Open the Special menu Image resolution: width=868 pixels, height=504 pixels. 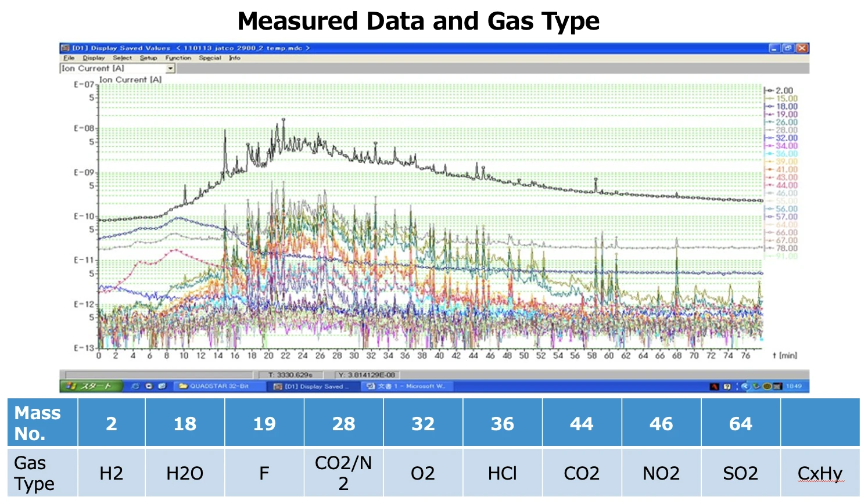[210, 58]
